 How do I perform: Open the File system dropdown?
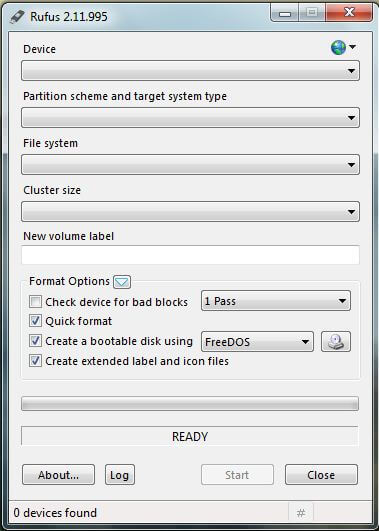point(190,165)
